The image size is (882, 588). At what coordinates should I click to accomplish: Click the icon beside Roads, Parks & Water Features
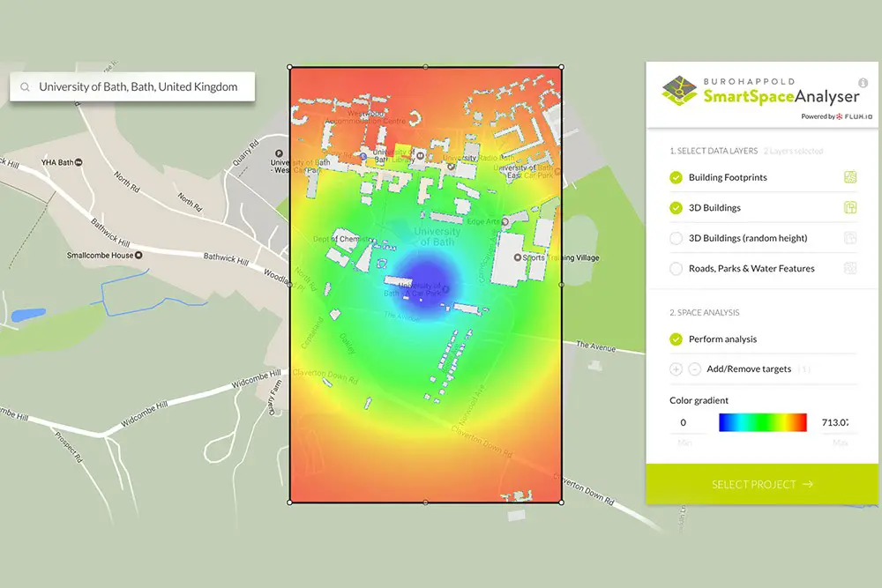(x=850, y=269)
